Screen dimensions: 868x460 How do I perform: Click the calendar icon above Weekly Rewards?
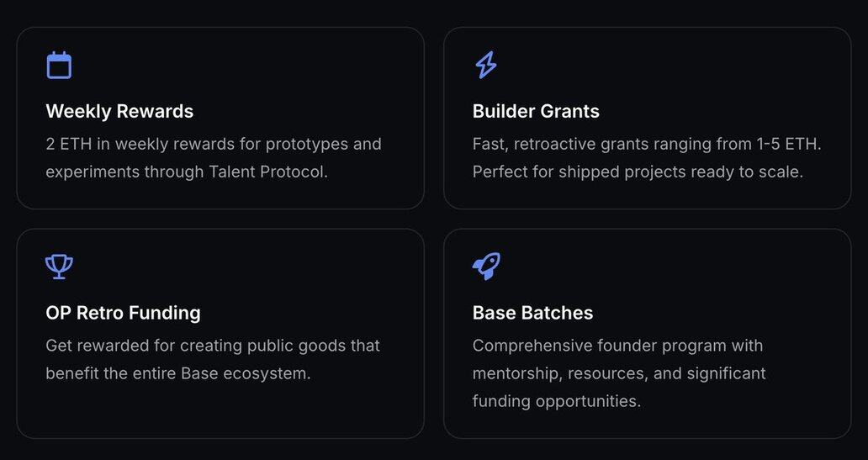59,66
